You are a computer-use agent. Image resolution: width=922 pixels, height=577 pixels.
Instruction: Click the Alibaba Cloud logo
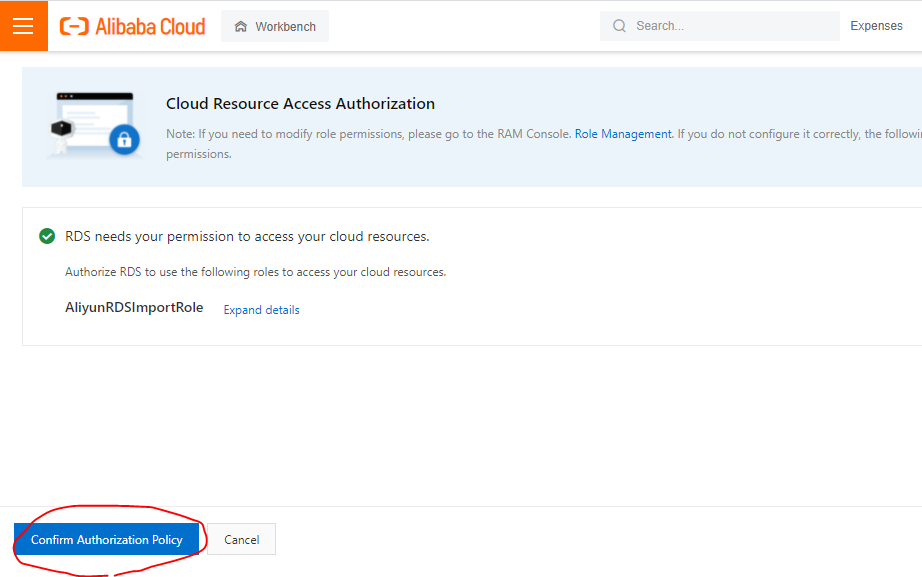132,26
